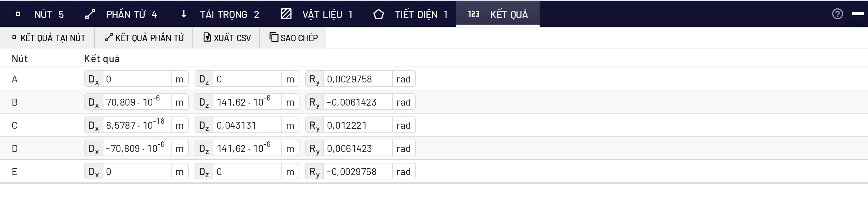
Task: Export results with XUẤT CSV
Action: click(226, 38)
